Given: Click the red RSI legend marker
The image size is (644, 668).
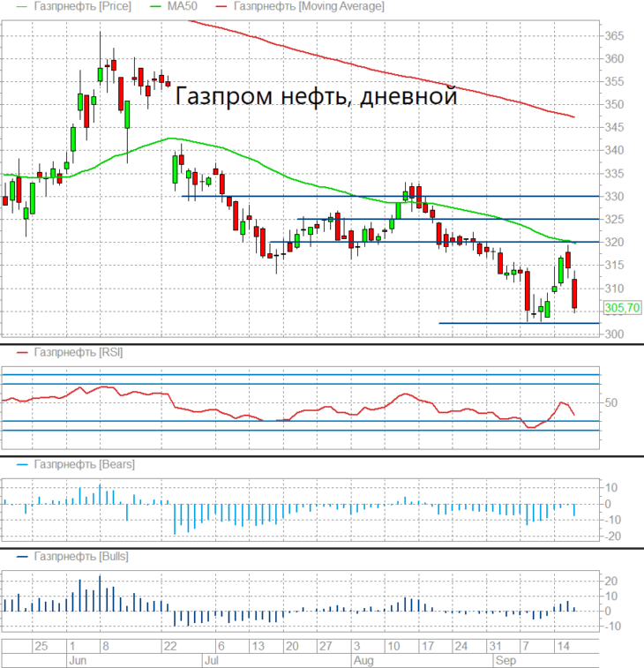Looking at the screenshot, I should [x=22, y=353].
